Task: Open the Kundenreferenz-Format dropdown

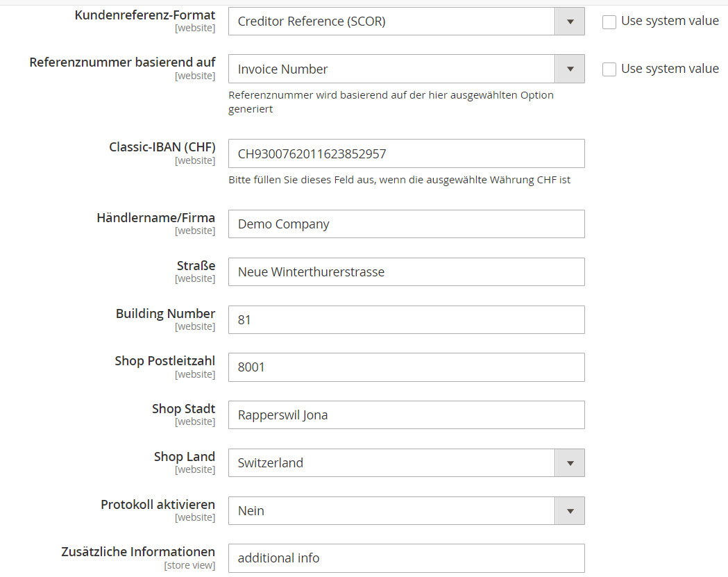Action: pyautogui.click(x=569, y=21)
